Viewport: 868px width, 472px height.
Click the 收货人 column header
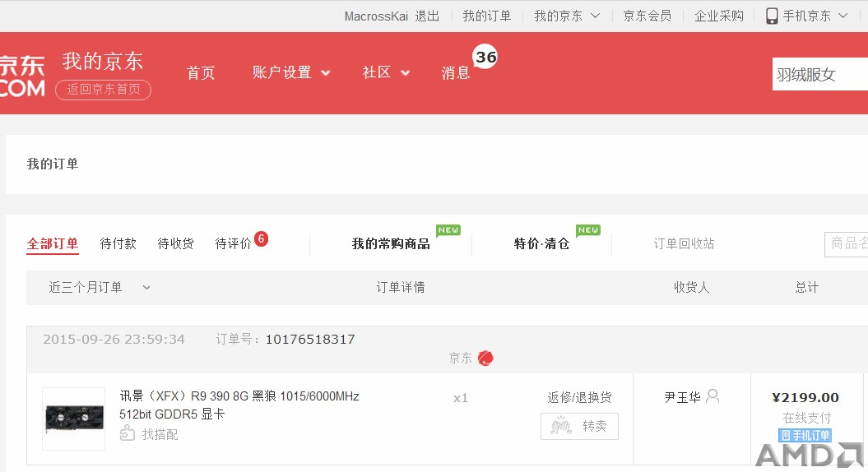pyautogui.click(x=691, y=287)
